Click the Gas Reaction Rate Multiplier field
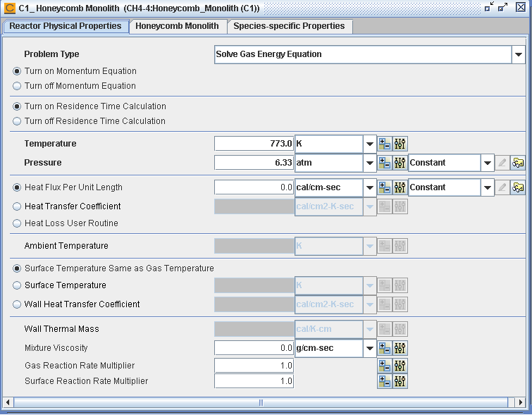The height and width of the screenshot is (415, 532). pos(254,366)
